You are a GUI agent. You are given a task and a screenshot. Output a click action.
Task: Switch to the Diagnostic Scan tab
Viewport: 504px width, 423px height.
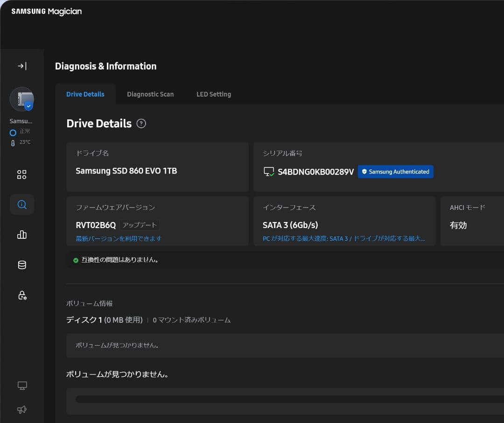click(x=150, y=94)
